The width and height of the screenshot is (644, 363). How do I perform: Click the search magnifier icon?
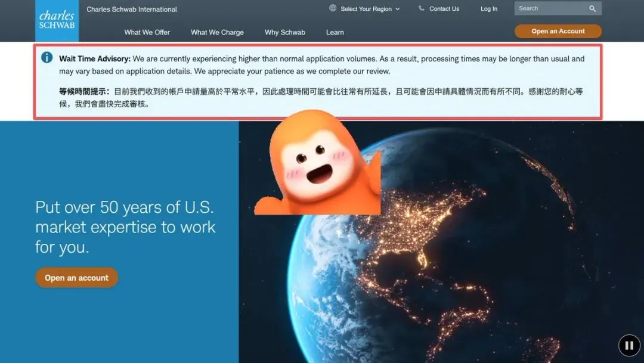coord(592,8)
